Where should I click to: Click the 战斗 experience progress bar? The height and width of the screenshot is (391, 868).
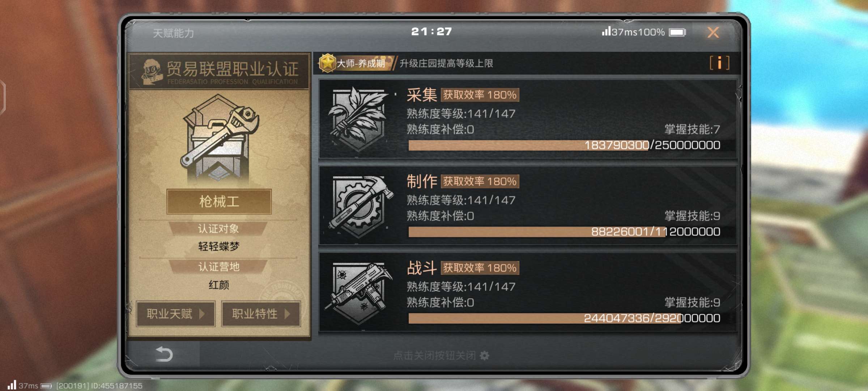(x=564, y=318)
